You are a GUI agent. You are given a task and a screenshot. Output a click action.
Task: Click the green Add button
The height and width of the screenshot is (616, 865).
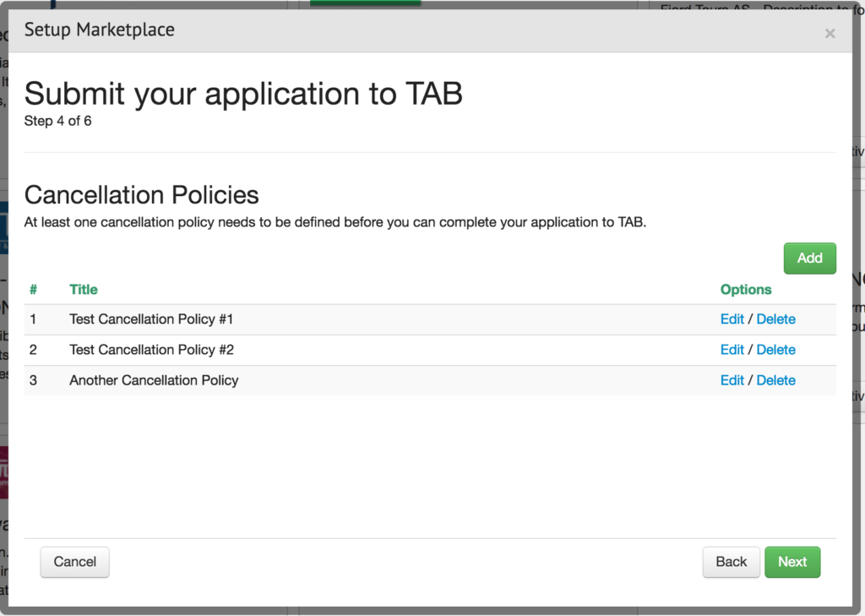coord(809,259)
